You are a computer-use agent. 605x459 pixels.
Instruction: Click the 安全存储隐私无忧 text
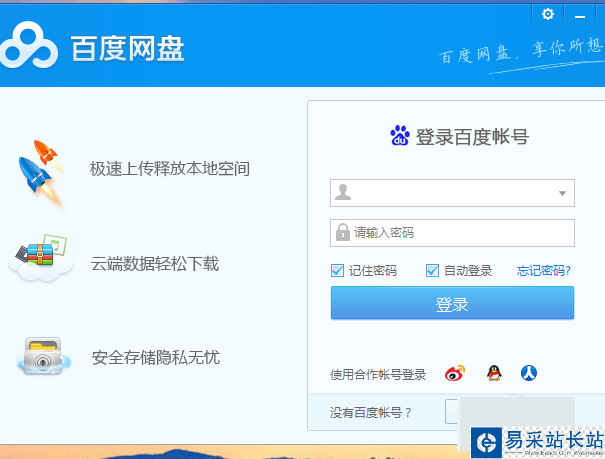[x=156, y=358]
